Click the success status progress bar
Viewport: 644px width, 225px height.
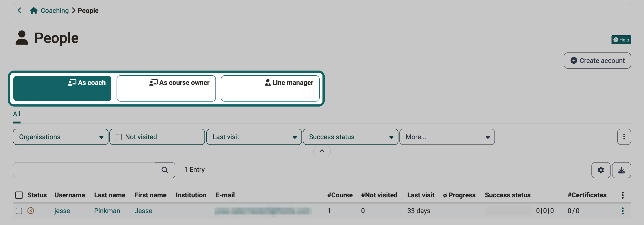(x=509, y=211)
